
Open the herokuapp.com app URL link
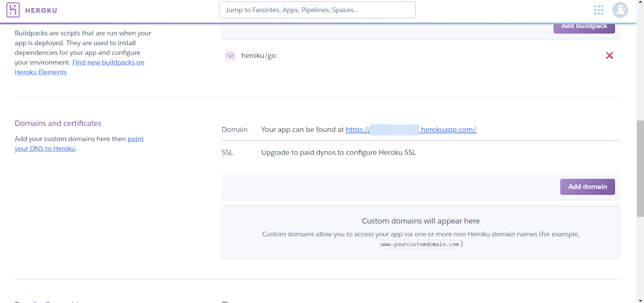(x=411, y=130)
